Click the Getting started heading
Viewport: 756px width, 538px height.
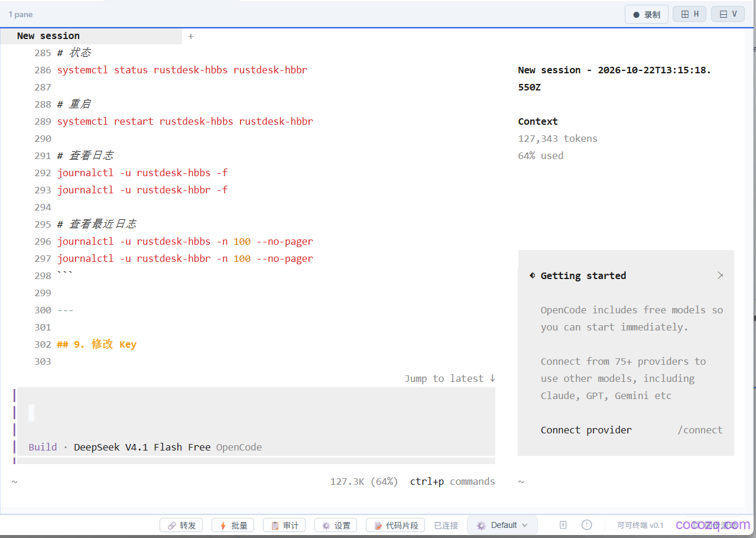[x=583, y=276]
